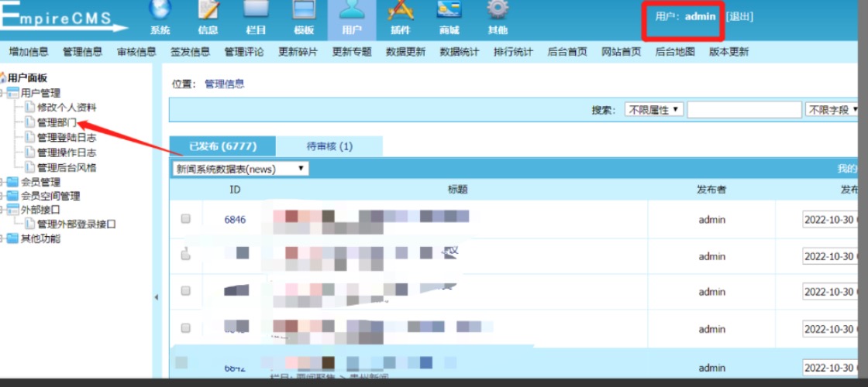Open the 系统 (System) globe icon
Image resolution: width=868 pixels, height=387 pixels.
tap(160, 9)
